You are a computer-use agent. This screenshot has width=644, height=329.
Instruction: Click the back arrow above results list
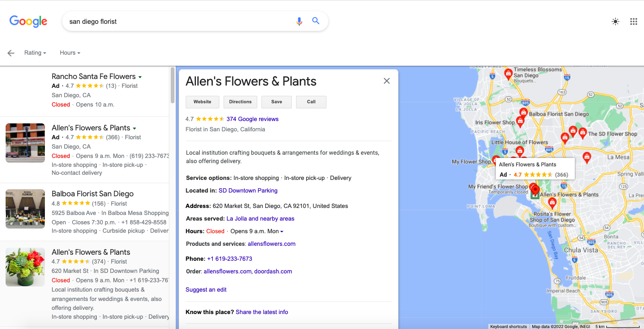point(10,53)
